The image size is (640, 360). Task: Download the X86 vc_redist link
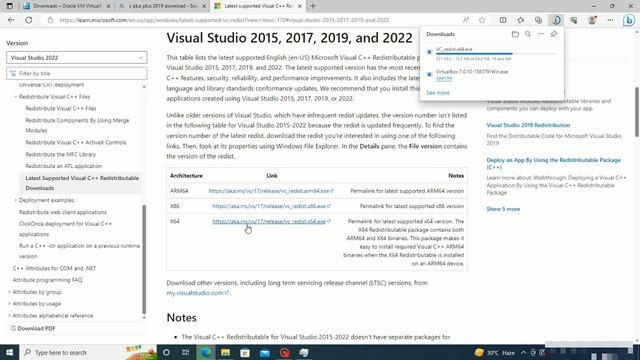(x=271, y=206)
